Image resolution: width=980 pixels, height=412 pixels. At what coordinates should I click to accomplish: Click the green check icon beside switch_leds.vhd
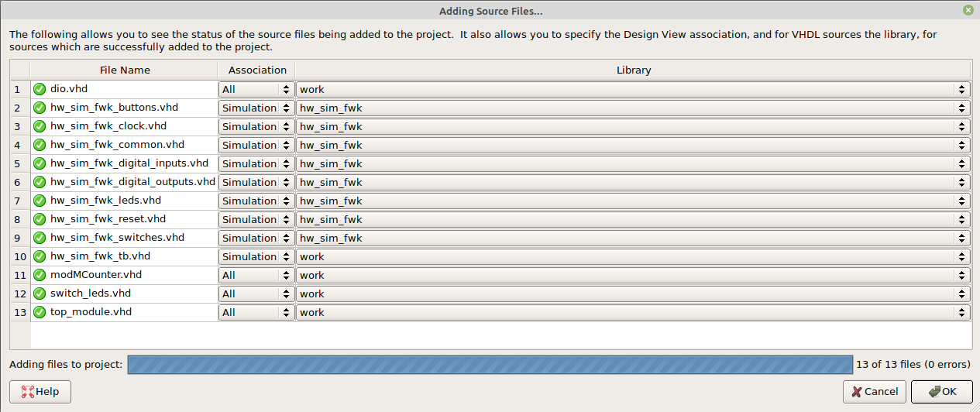[x=40, y=294]
